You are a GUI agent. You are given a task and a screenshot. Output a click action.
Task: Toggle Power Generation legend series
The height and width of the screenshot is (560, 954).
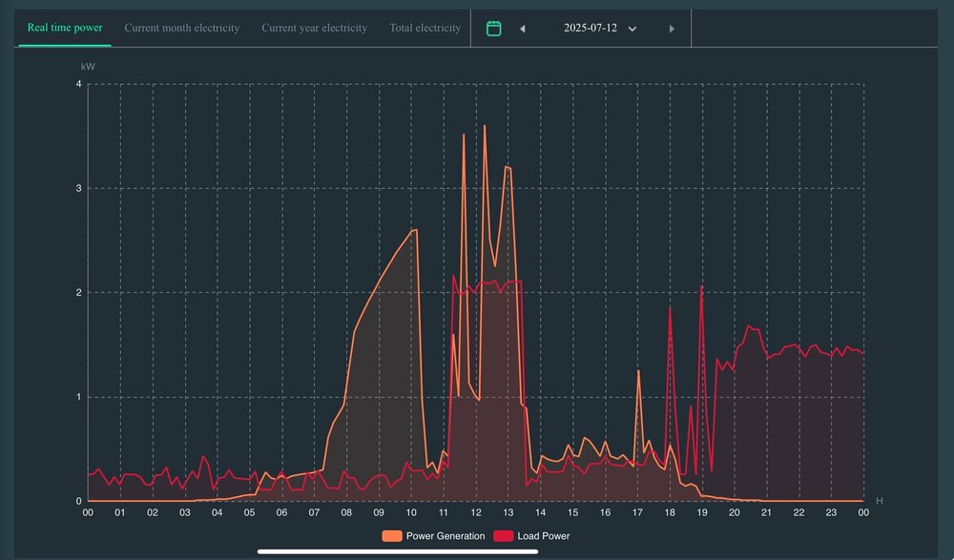click(433, 536)
